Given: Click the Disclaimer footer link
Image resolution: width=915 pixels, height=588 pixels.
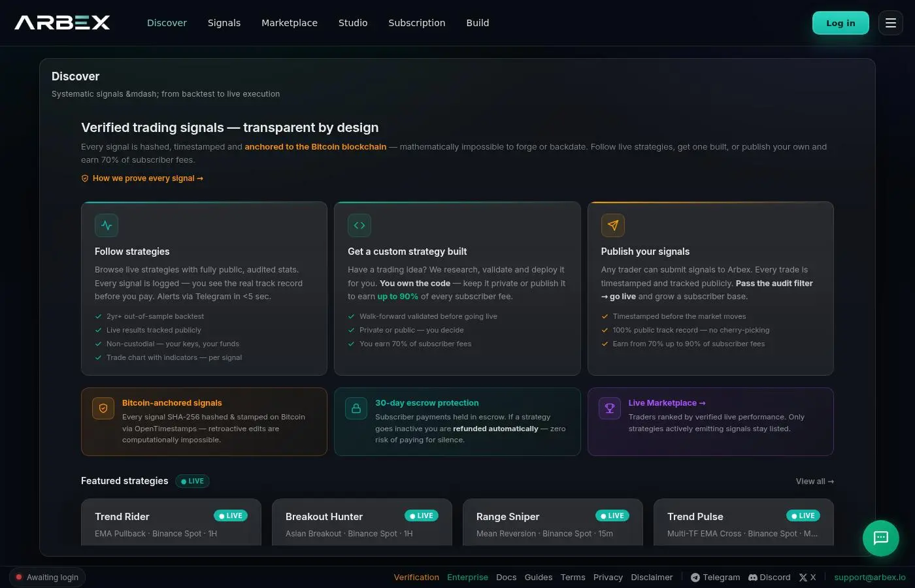Looking at the screenshot, I should tap(652, 578).
